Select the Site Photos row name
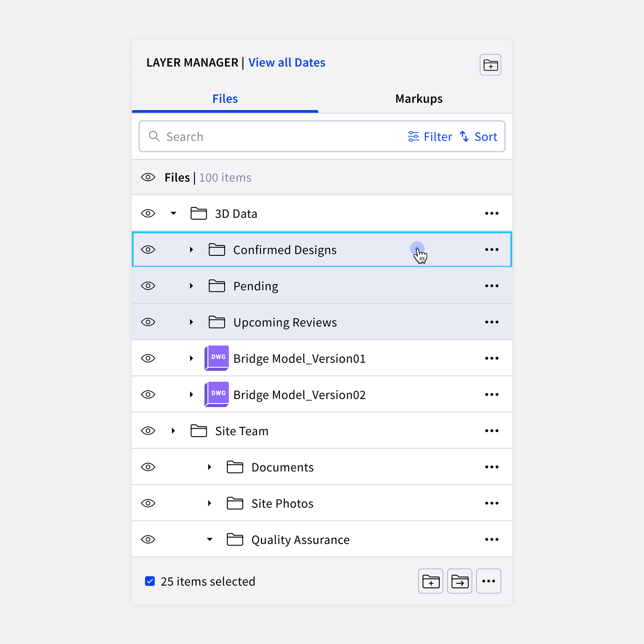This screenshot has width=644, height=644. pyautogui.click(x=282, y=503)
